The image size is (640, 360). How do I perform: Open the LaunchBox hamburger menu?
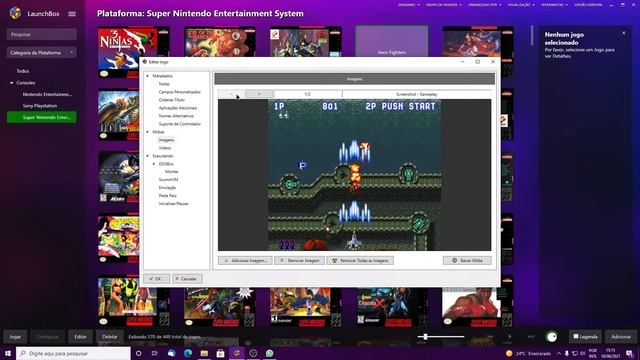72,13
